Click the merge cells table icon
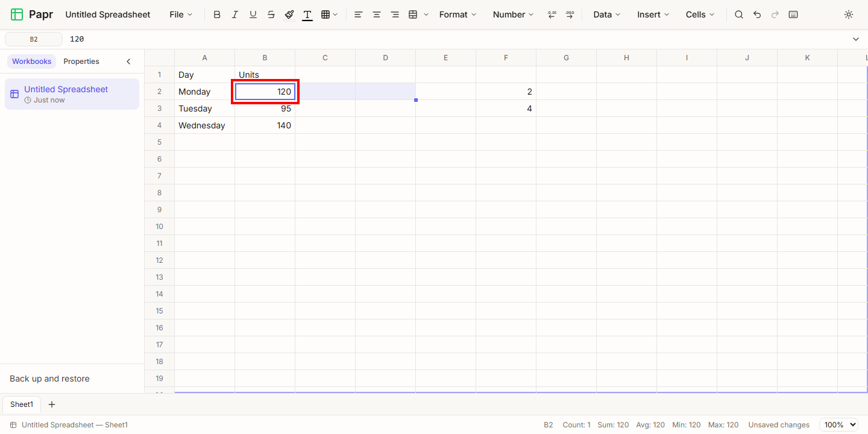 point(413,14)
